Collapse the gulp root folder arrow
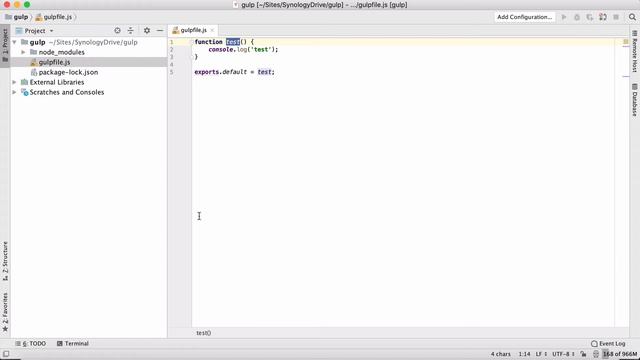This screenshot has width=640, height=360. click(x=15, y=42)
